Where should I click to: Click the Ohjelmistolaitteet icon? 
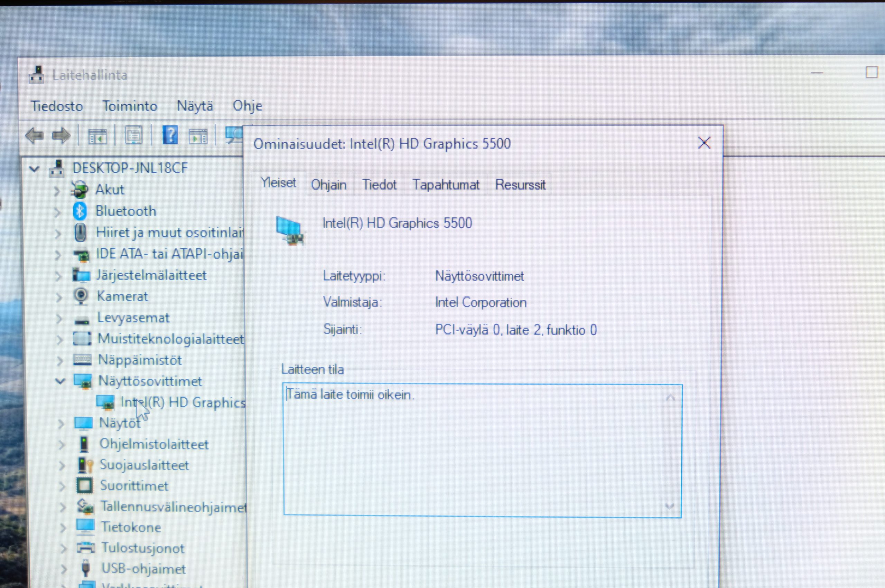[84, 444]
